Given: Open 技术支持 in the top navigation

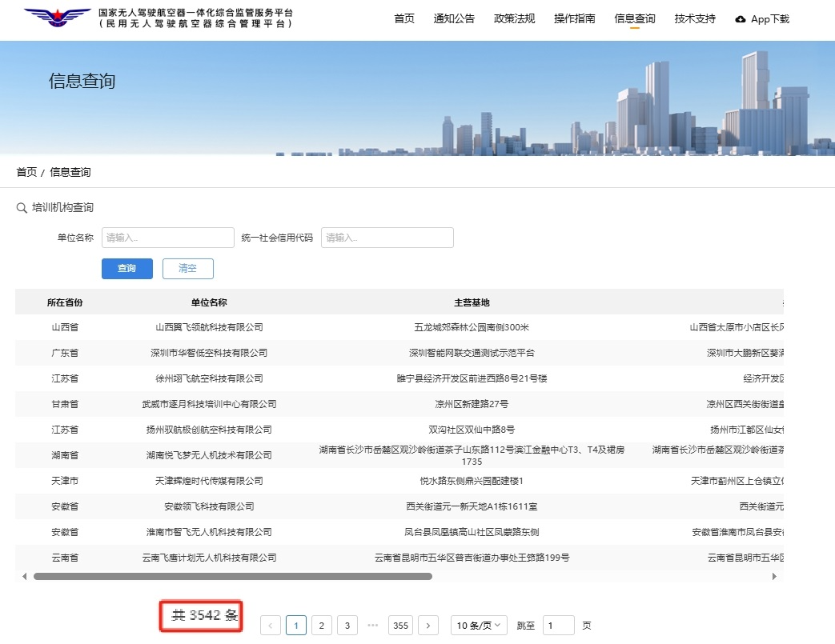Looking at the screenshot, I should pyautogui.click(x=694, y=18).
